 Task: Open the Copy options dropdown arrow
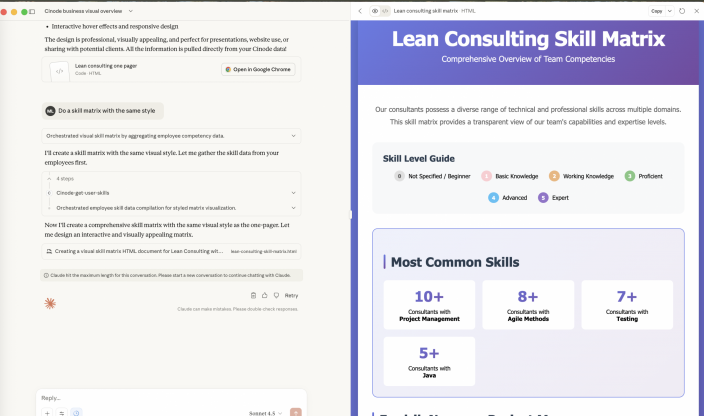tap(670, 10)
